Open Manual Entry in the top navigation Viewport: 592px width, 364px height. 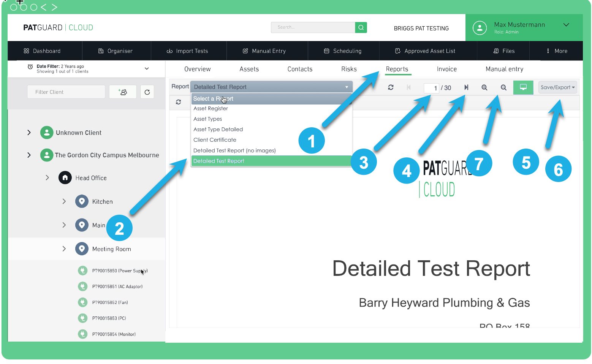tap(264, 51)
